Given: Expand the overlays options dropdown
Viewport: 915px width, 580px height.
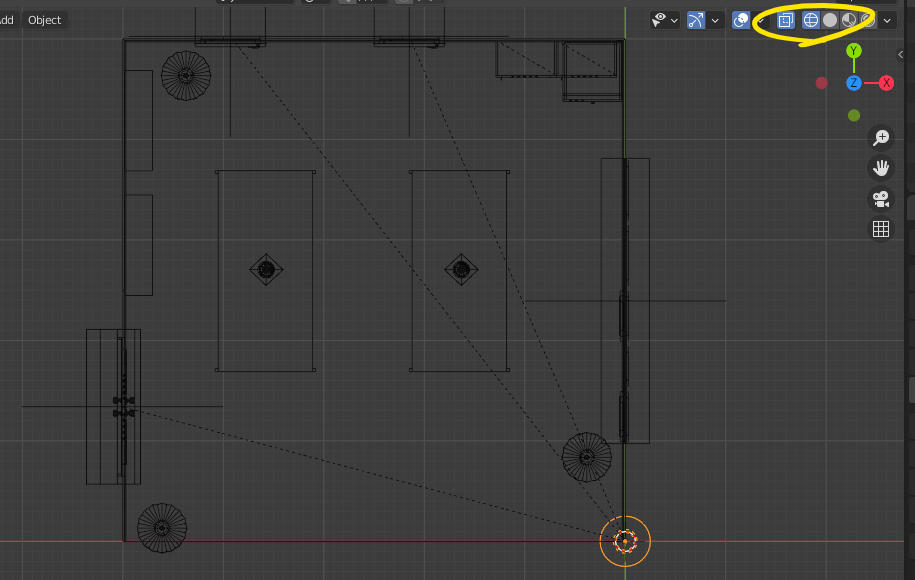Looking at the screenshot, I should point(761,20).
